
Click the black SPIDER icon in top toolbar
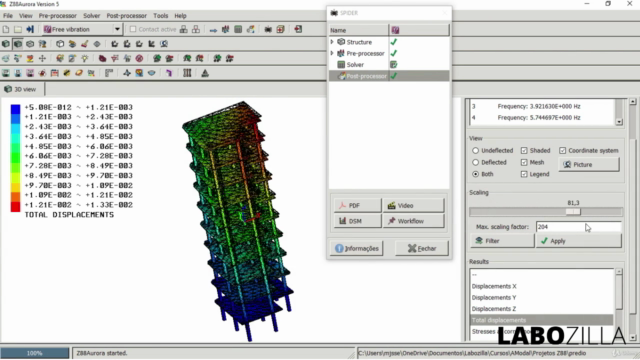268,29
